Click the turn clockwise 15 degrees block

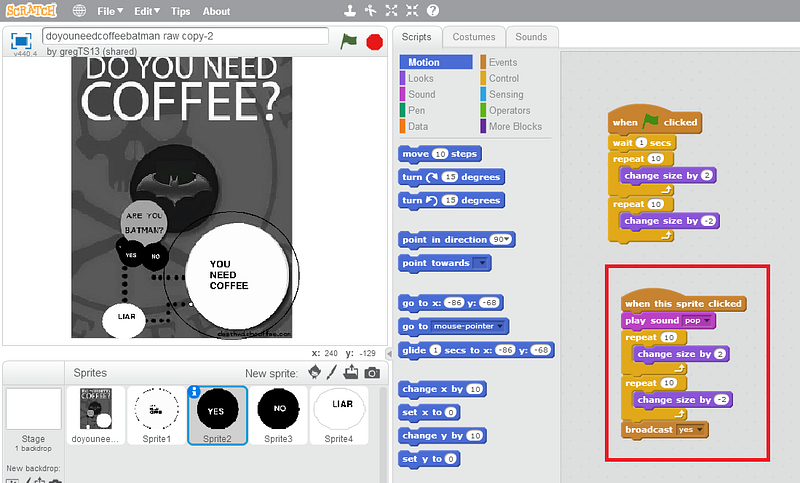click(452, 177)
